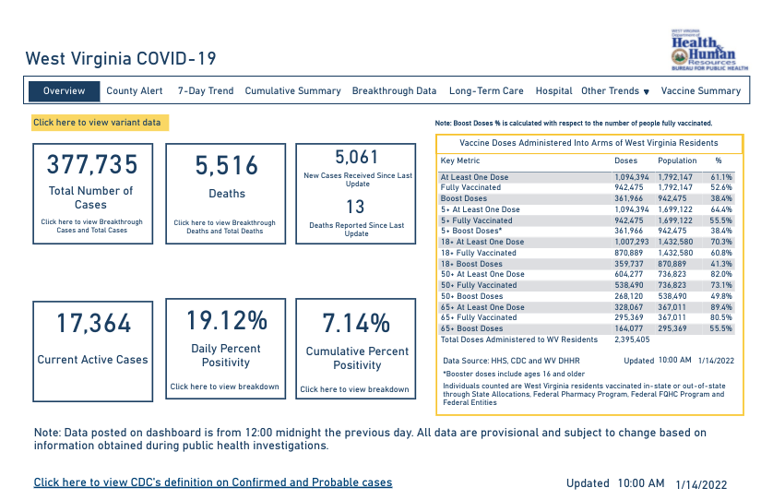
Task: View Breakthrough Cases and Total Cases link
Action: pyautogui.click(x=92, y=226)
